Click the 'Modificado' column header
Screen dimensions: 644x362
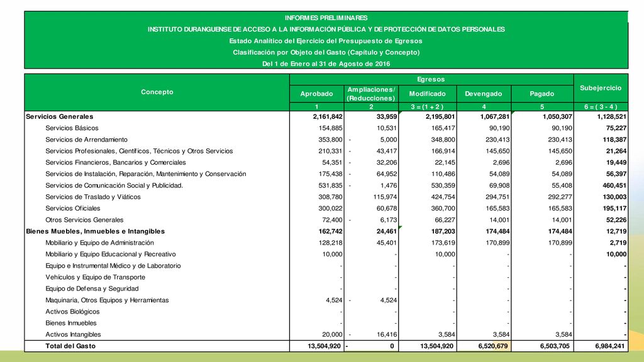coord(427,94)
